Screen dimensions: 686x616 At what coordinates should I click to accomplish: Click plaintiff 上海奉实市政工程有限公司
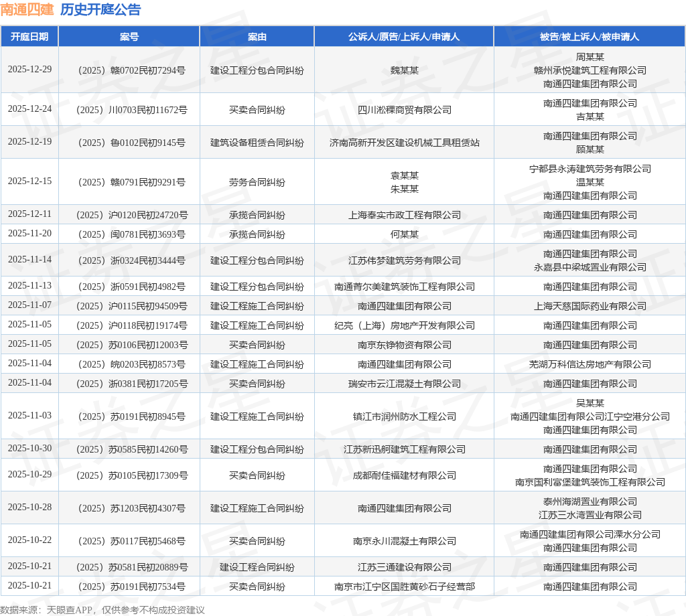point(404,215)
